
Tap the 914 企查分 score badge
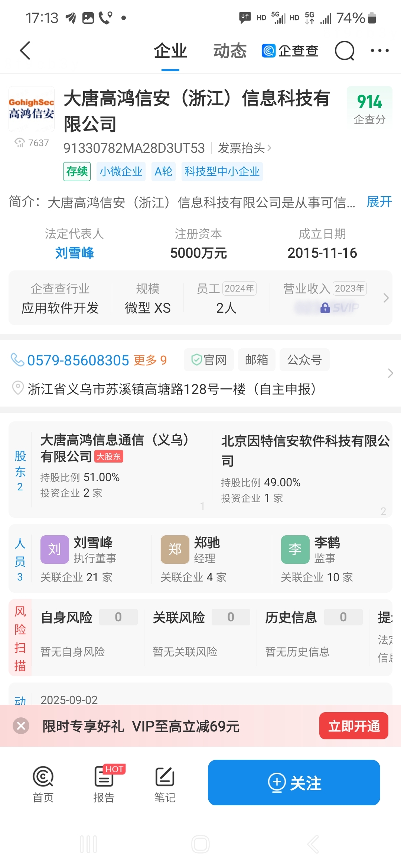369,108
